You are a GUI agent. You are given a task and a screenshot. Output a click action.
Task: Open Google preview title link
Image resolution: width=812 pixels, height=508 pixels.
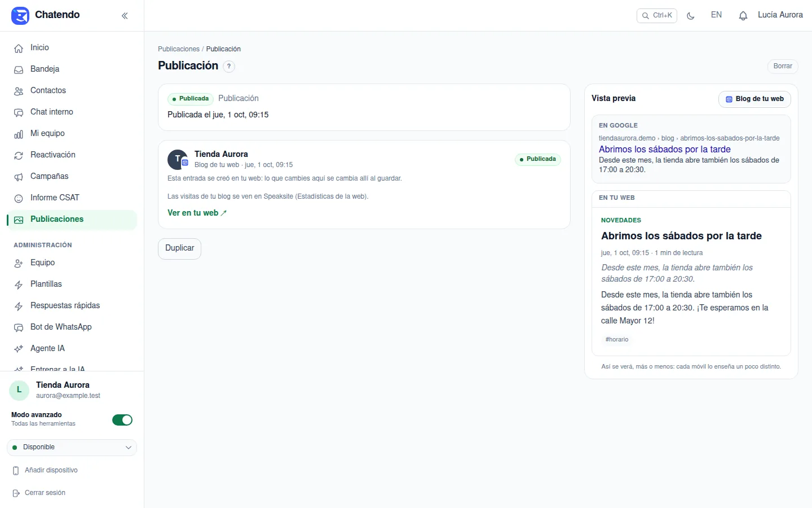click(664, 149)
